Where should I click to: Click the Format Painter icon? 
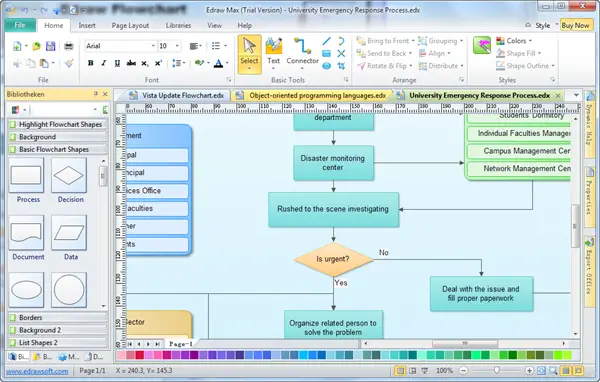(69, 63)
